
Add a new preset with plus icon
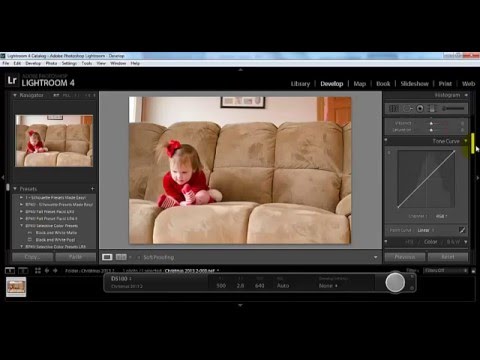click(x=92, y=189)
